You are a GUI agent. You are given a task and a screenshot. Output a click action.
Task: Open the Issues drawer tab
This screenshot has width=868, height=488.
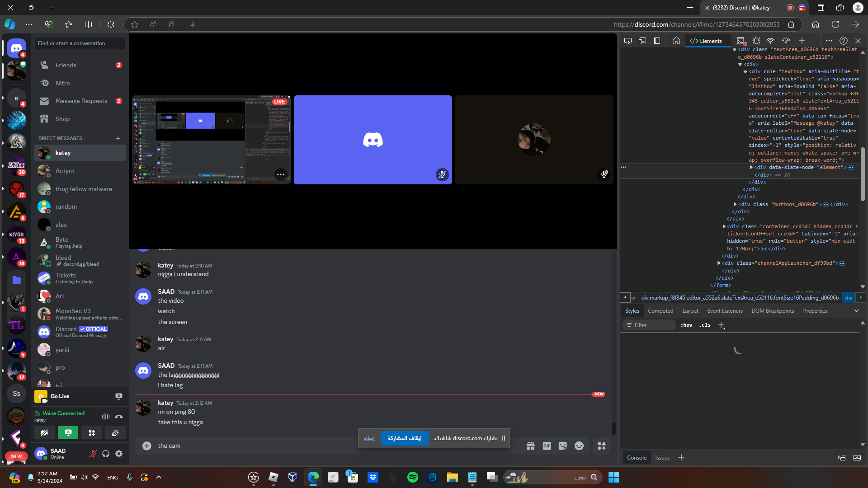662,458
